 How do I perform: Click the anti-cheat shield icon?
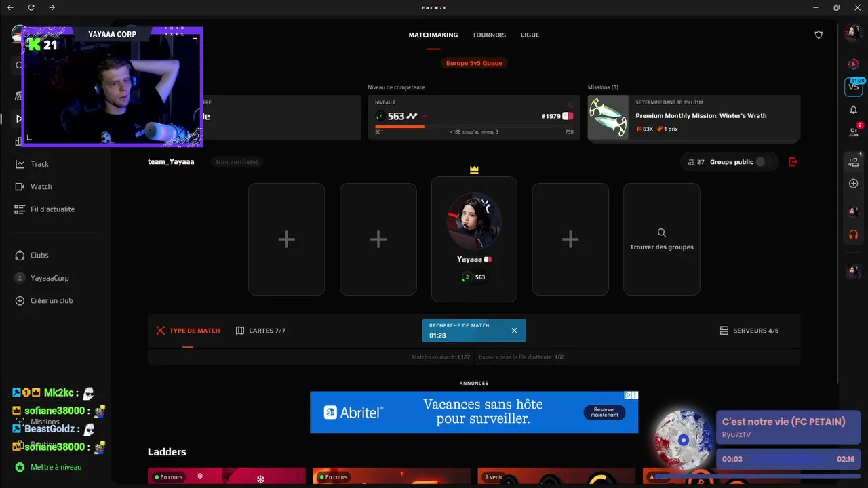pyautogui.click(x=818, y=35)
